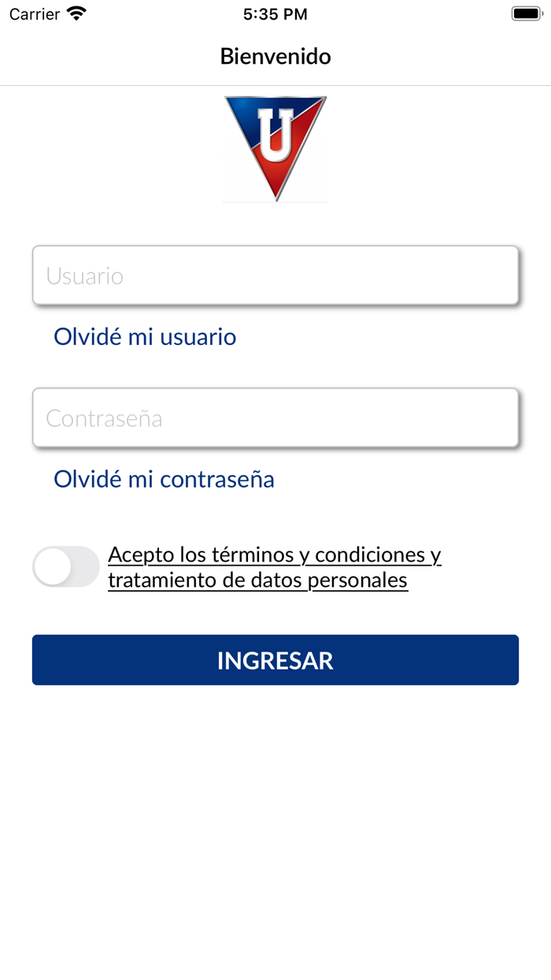Screen dimensions: 551x980
Task: View tratamiento de datos personales text
Action: tap(257, 580)
